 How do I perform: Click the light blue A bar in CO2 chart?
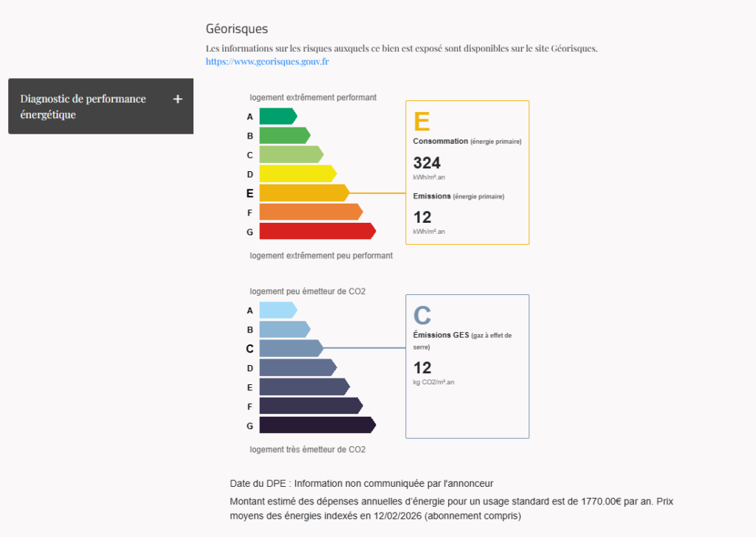[x=278, y=311]
